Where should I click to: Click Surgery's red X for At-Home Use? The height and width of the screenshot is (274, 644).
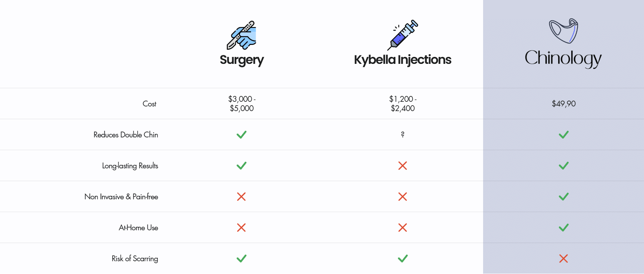click(241, 228)
